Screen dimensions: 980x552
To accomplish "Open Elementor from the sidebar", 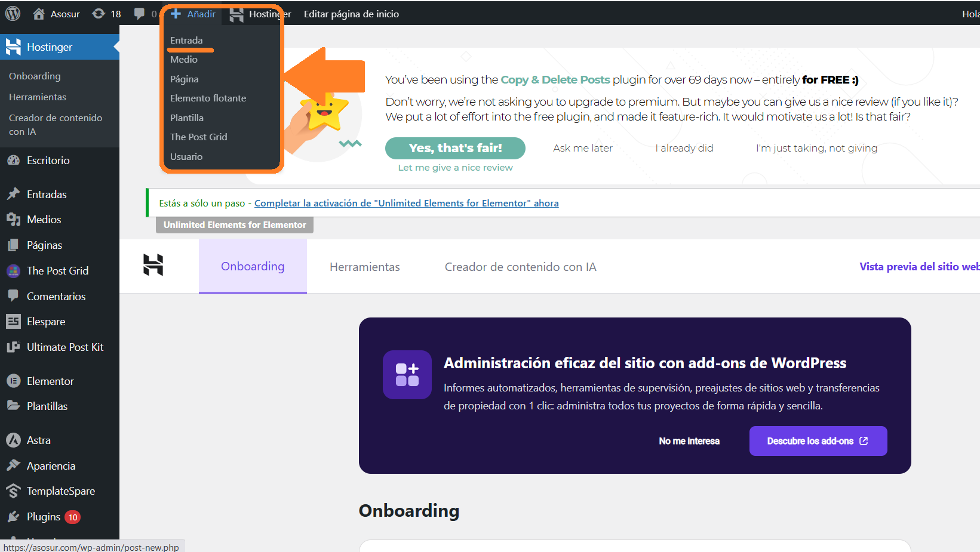I will pos(50,381).
